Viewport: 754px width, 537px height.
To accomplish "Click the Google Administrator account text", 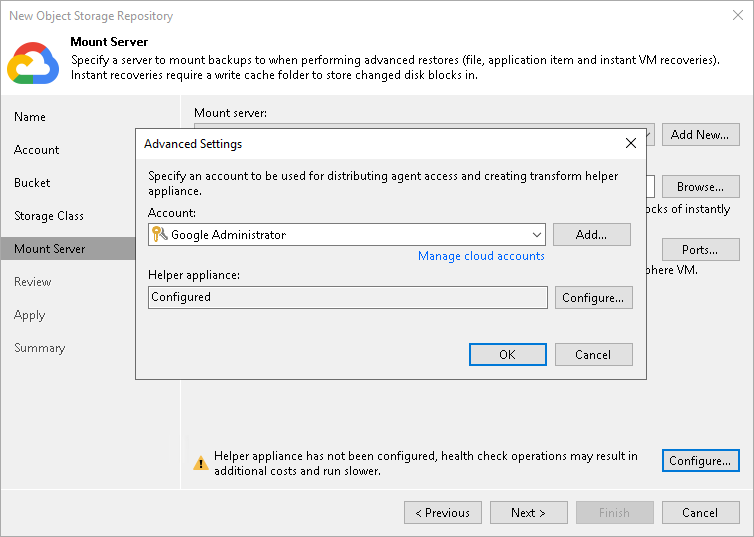I will click(228, 235).
